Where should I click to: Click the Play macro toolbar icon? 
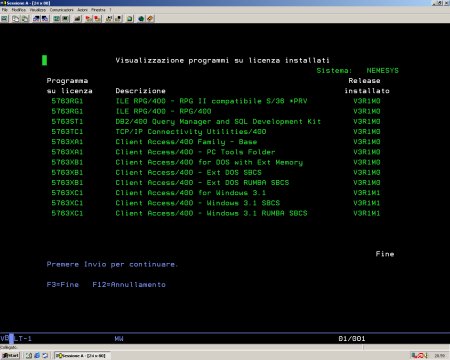coord(109,19)
